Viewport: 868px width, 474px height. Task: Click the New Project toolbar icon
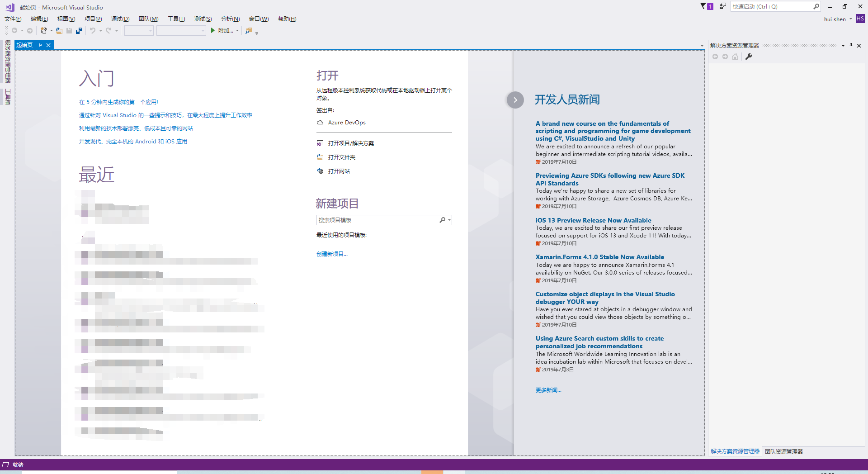coord(44,31)
